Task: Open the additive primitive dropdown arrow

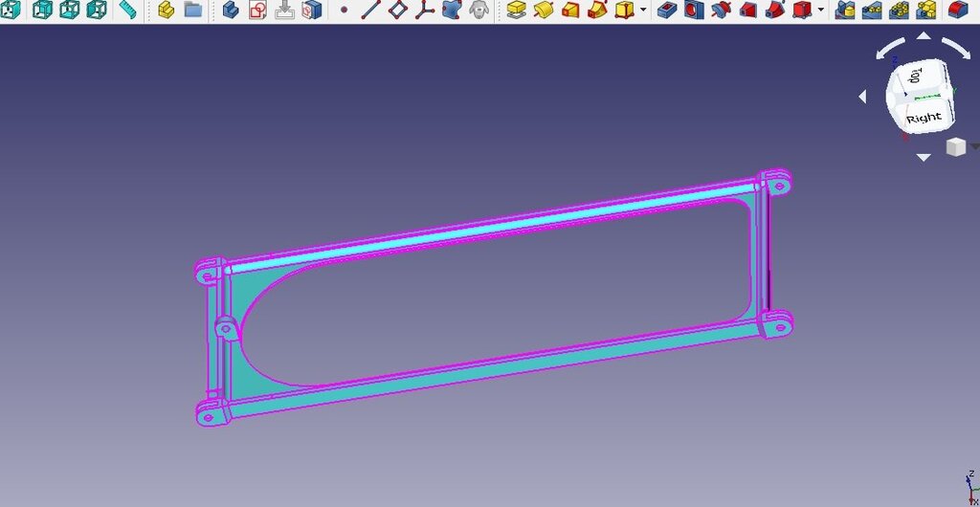Action: [x=643, y=11]
